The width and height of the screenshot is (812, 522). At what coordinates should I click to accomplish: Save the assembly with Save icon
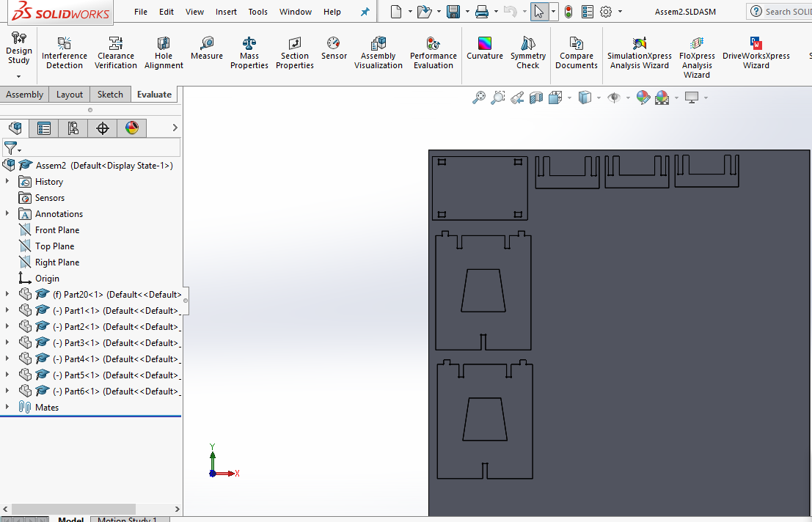point(453,12)
